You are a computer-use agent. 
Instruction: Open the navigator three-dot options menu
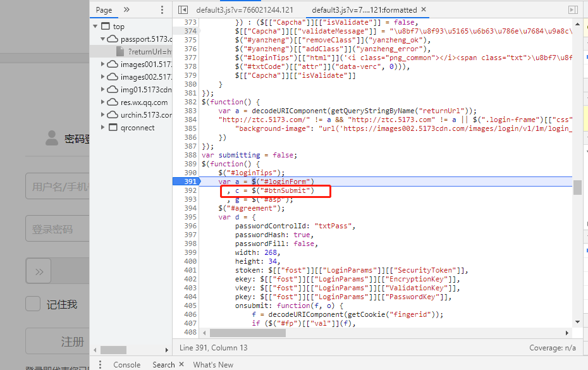click(x=162, y=9)
